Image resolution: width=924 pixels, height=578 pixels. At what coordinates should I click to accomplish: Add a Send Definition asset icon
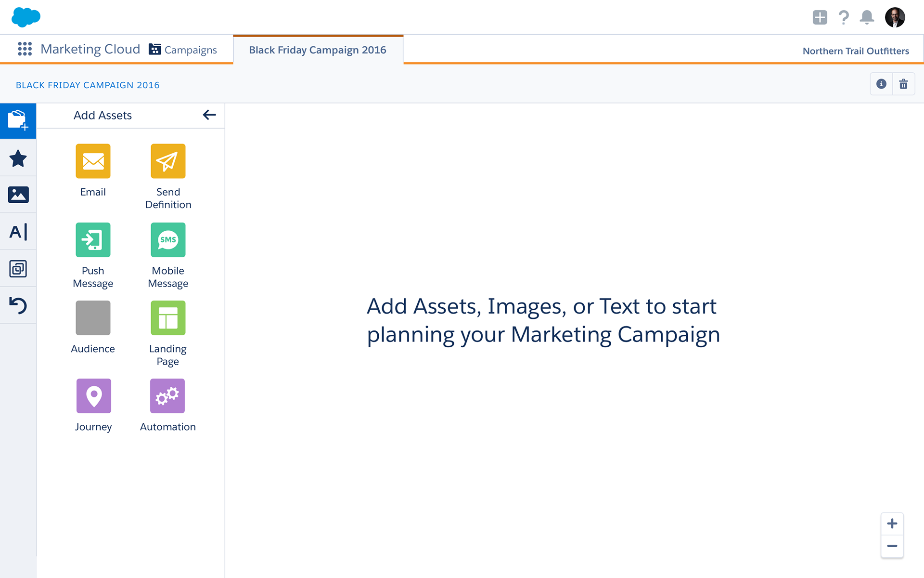[168, 161]
